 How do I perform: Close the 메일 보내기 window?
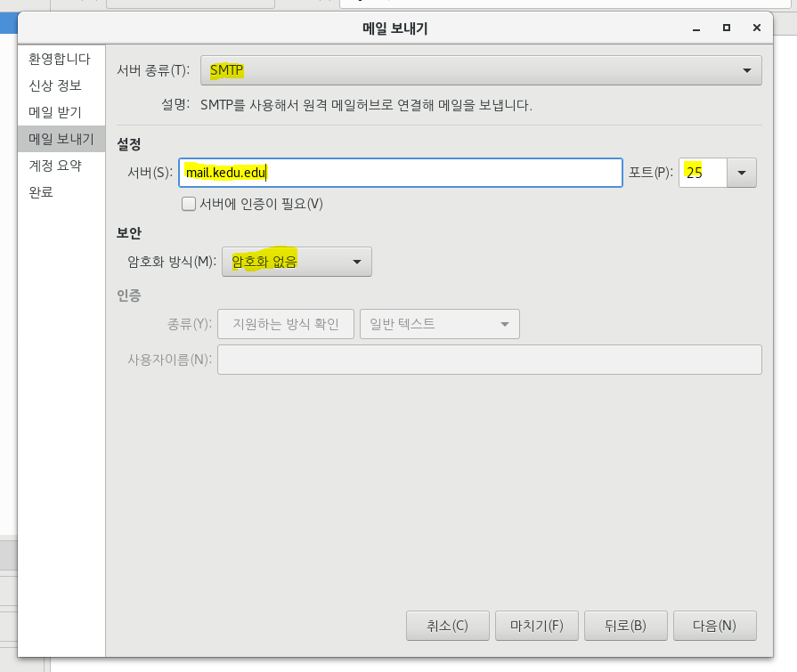coord(757,28)
